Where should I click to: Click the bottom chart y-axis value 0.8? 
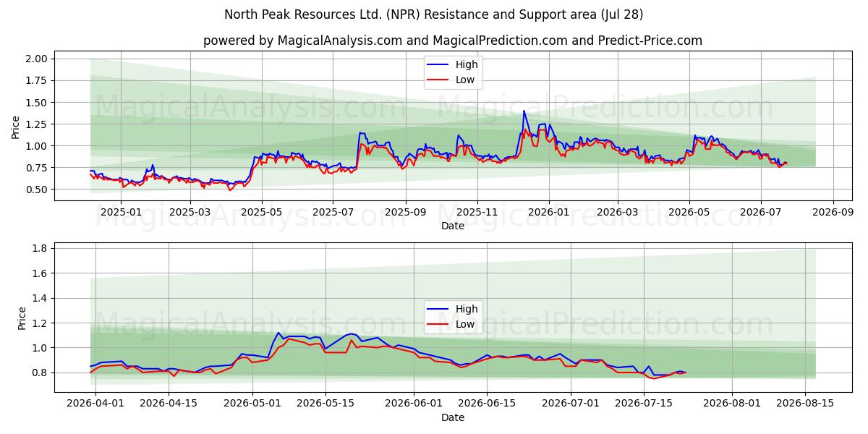point(40,373)
